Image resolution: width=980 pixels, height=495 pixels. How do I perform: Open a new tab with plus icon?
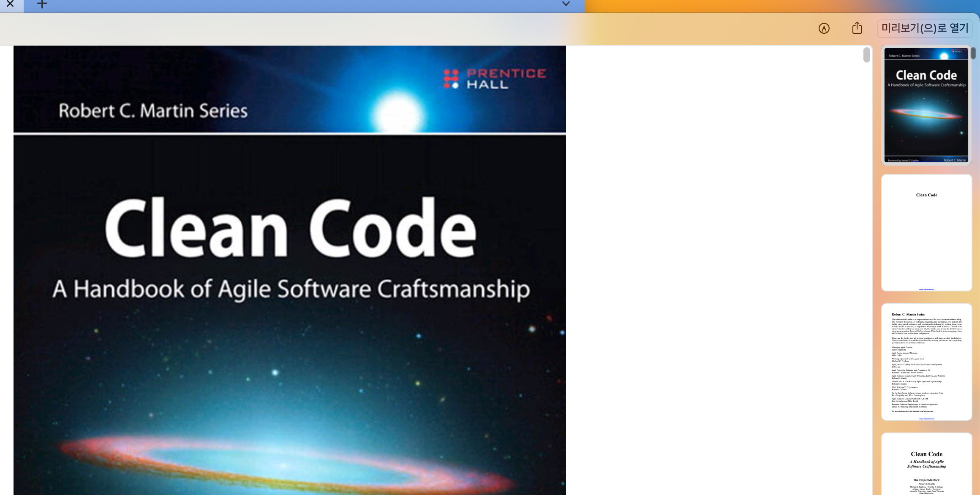tap(42, 4)
